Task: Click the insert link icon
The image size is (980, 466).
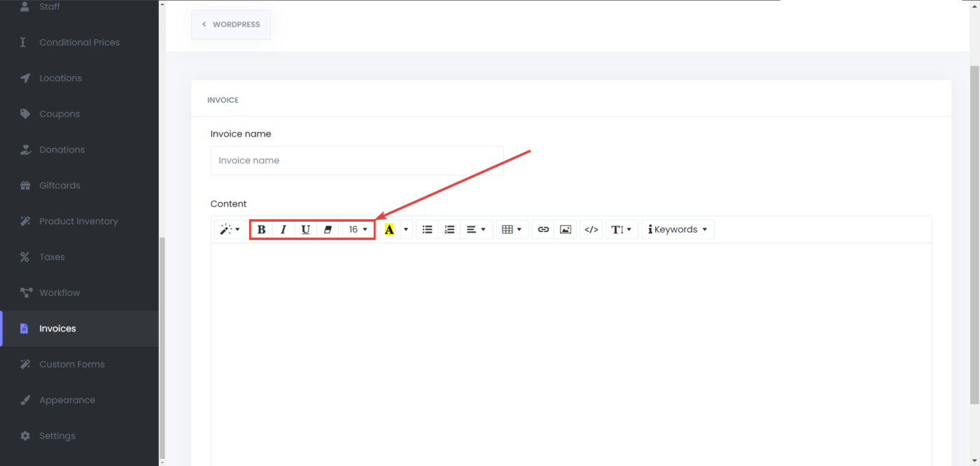Action: coord(543,230)
